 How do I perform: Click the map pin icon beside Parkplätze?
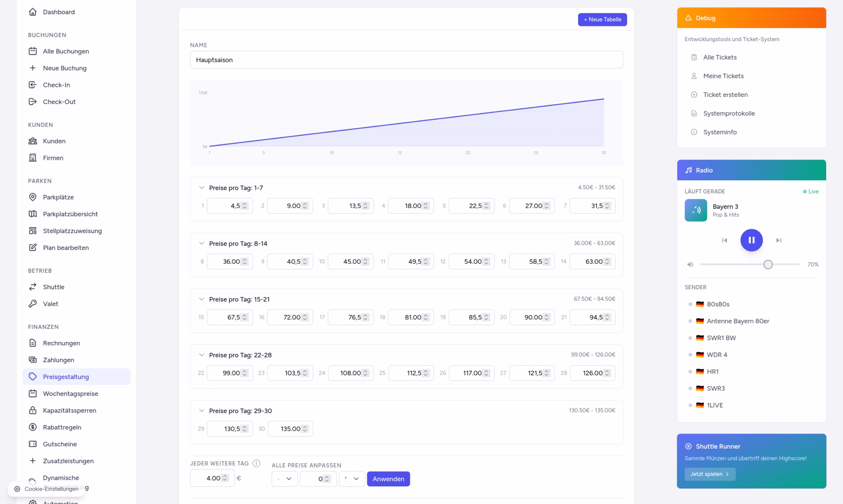(x=33, y=198)
